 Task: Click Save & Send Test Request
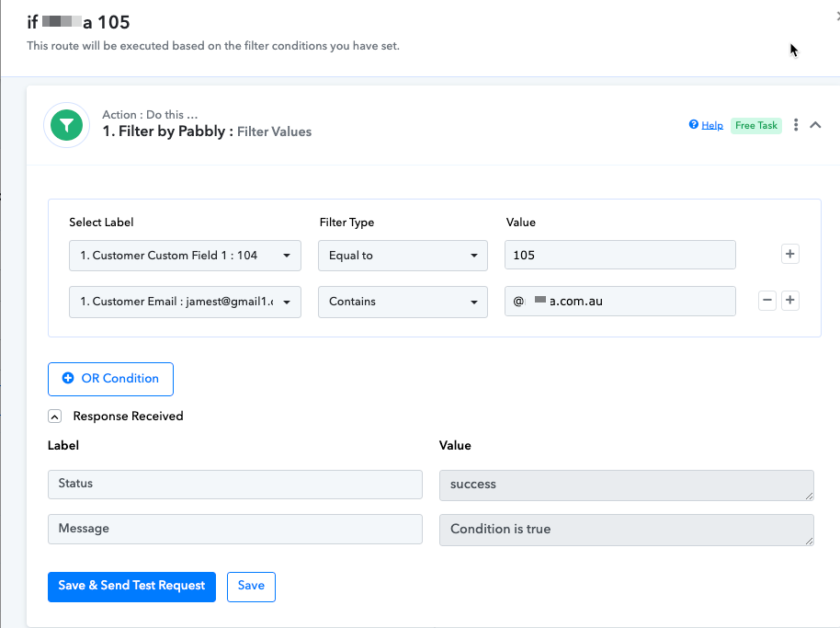(131, 587)
